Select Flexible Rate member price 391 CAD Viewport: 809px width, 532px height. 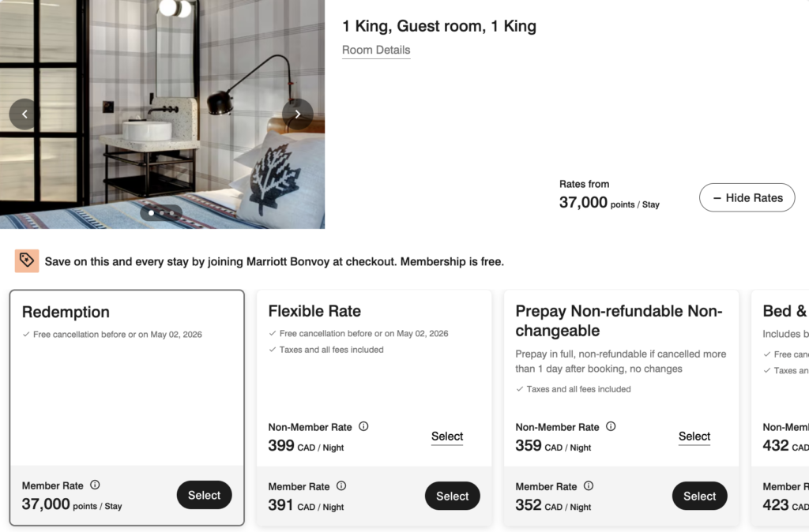[452, 496]
